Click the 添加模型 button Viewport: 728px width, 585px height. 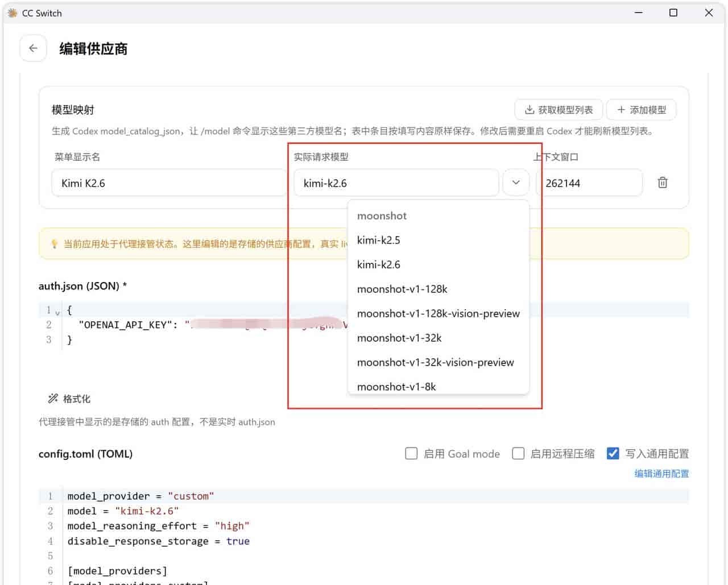coord(642,110)
